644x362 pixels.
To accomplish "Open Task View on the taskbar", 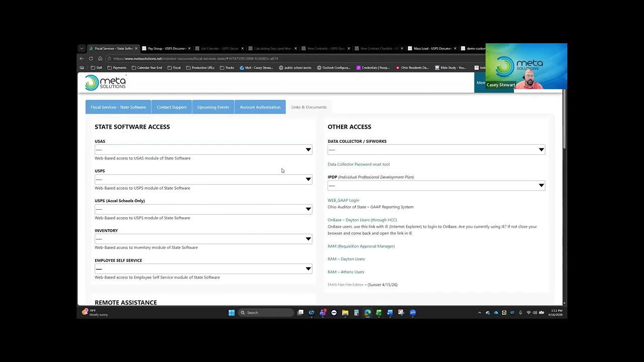I will [x=300, y=313].
